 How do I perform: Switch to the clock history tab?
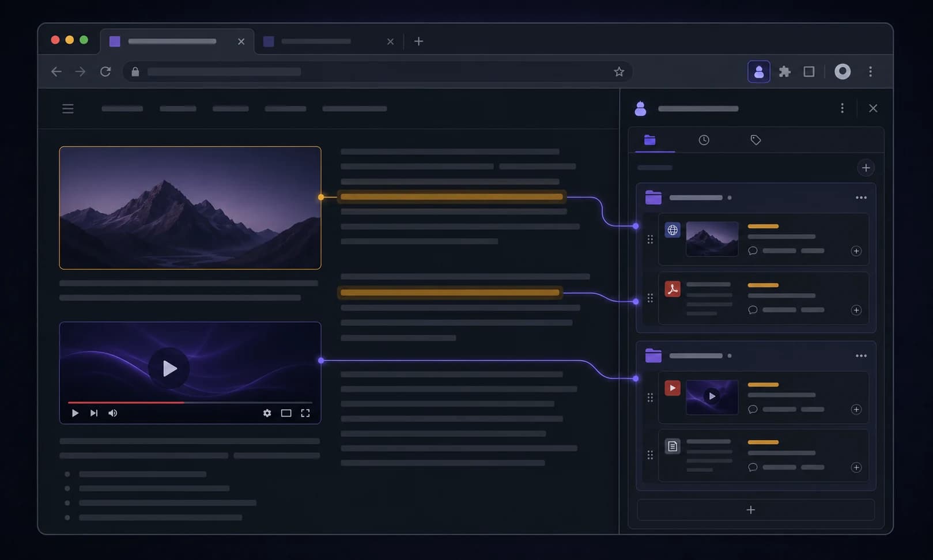click(x=704, y=140)
